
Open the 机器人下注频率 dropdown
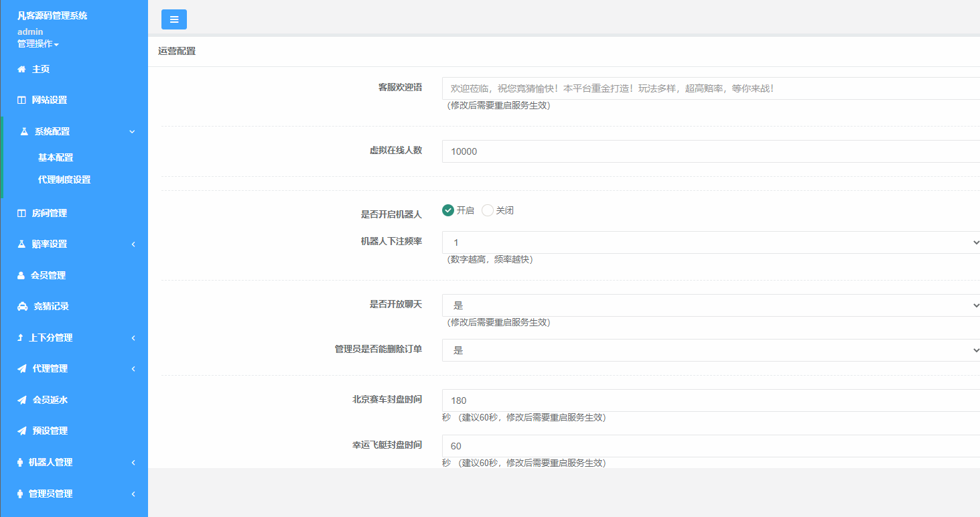[710, 242]
